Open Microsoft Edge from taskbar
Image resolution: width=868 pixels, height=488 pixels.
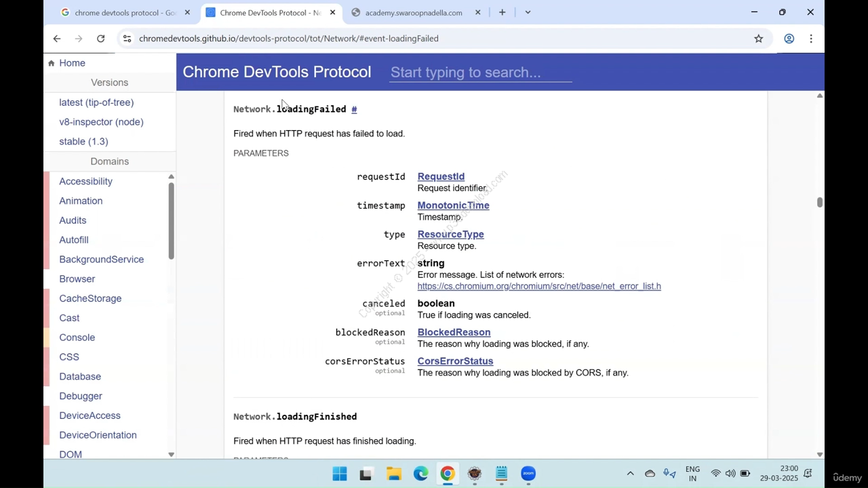tap(420, 474)
